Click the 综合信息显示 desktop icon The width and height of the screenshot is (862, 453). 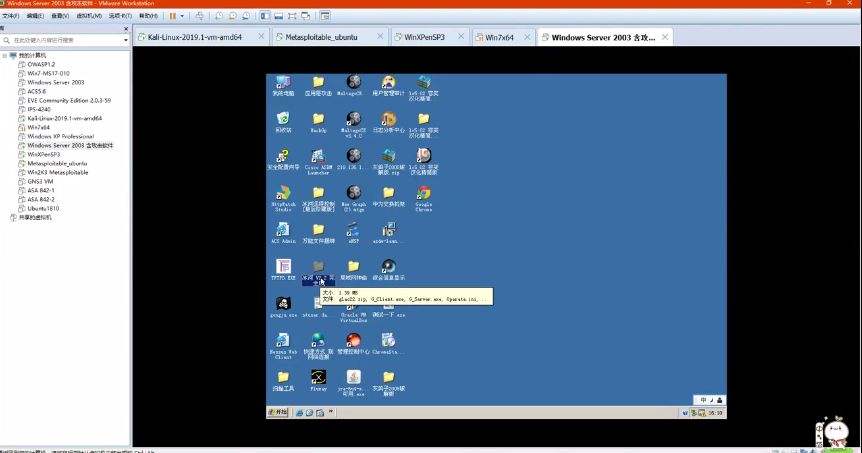tap(388, 270)
